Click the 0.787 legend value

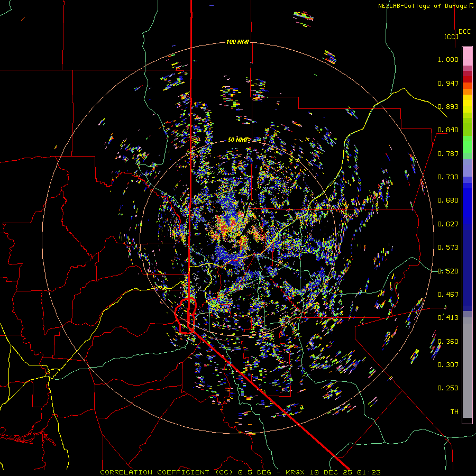[x=448, y=153]
